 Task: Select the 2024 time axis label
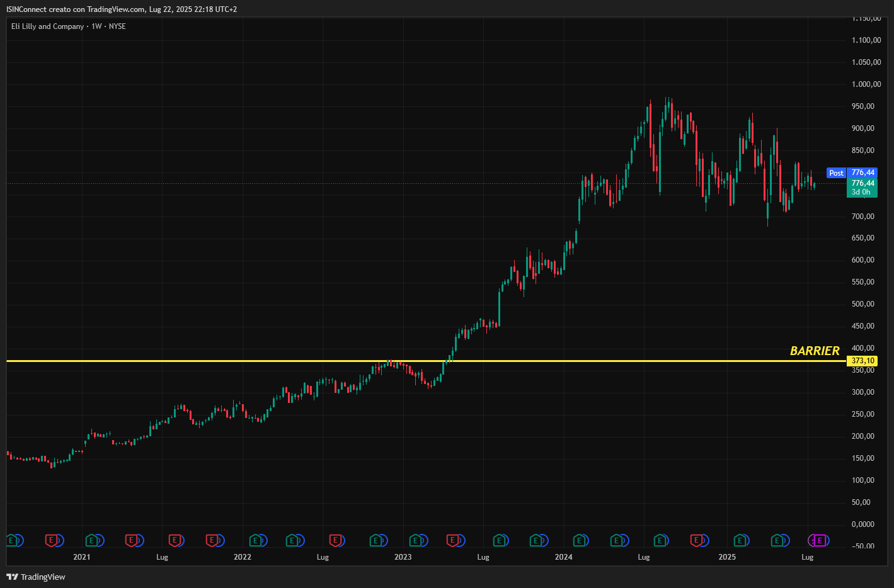[x=564, y=557]
